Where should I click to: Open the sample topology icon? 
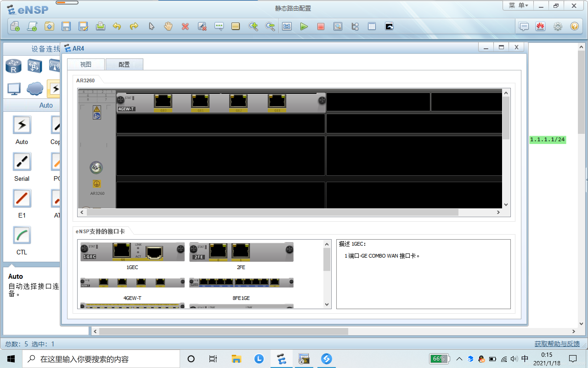click(32, 26)
